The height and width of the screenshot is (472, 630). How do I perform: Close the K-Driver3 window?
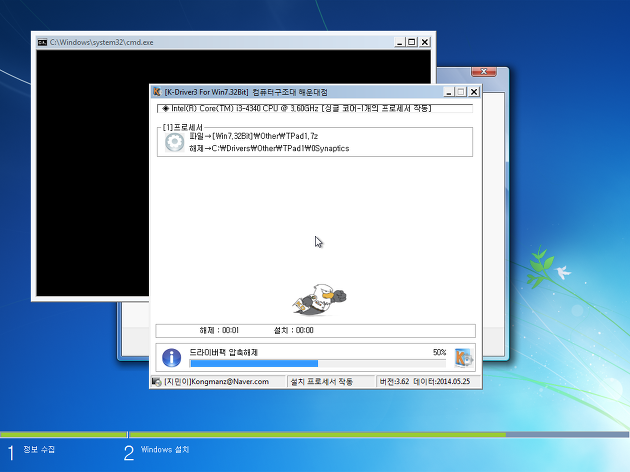point(474,92)
